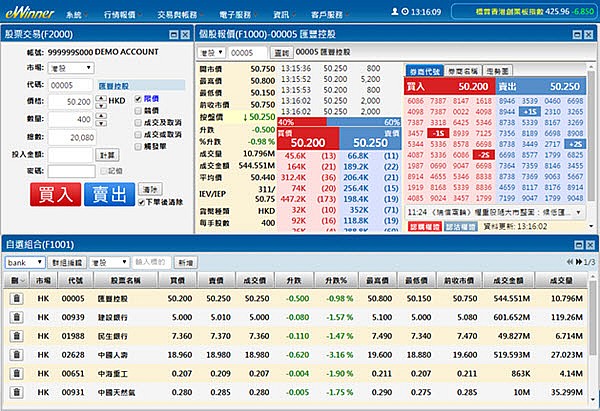Click the 查詢 query button in quote panel
Image resolution: width=600 pixels, height=411 pixels.
pos(282,52)
